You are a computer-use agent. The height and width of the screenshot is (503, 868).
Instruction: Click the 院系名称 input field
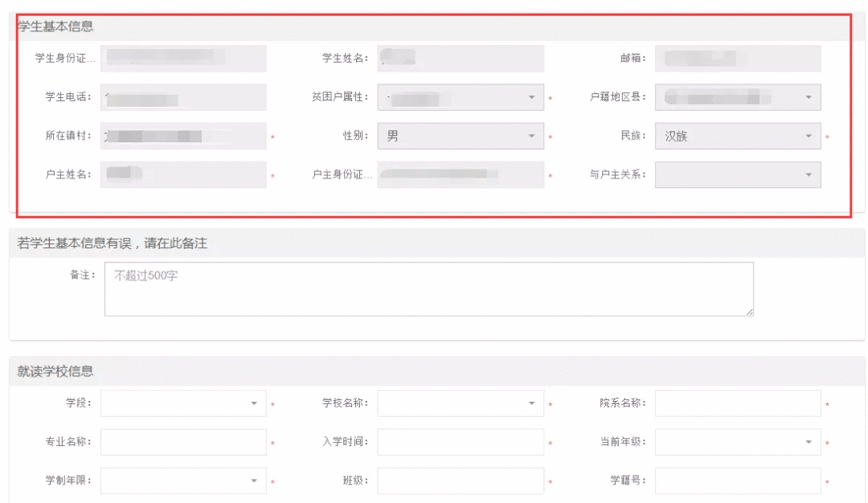[738, 403]
